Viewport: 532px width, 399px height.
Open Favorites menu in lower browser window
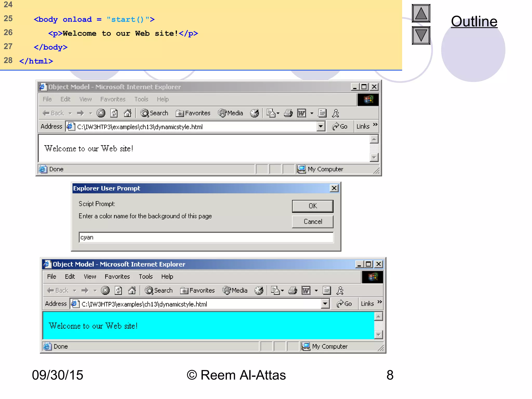click(x=117, y=276)
